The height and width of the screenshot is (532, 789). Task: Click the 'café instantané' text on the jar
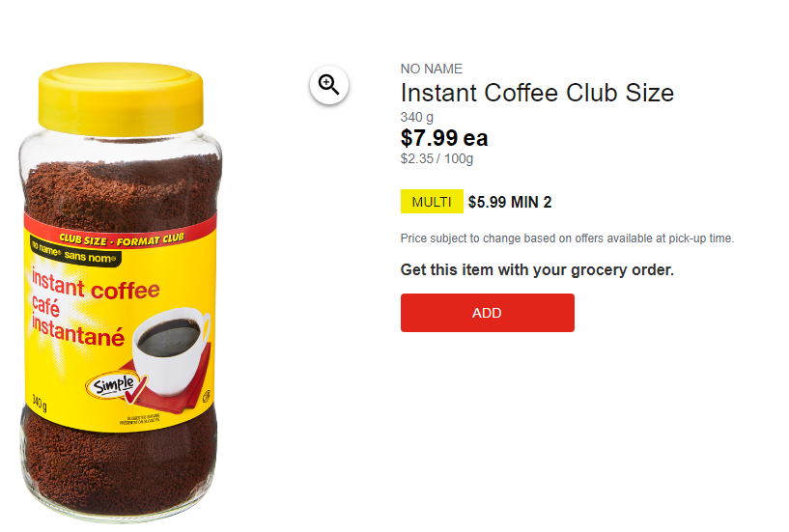[x=77, y=322]
